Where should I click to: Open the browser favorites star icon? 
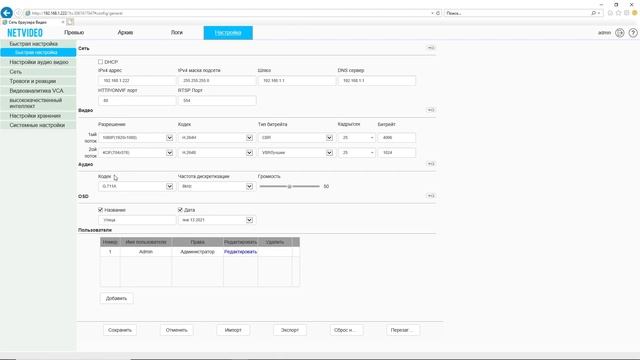(618, 13)
